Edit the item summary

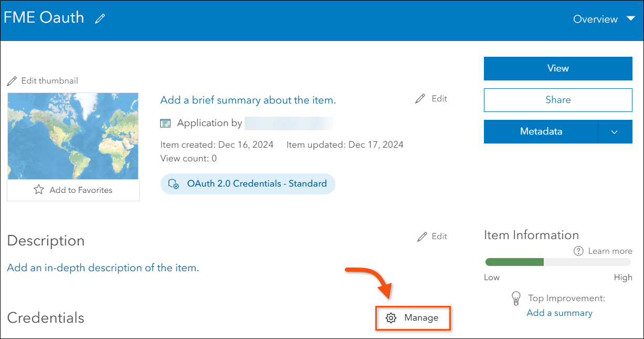(x=431, y=98)
